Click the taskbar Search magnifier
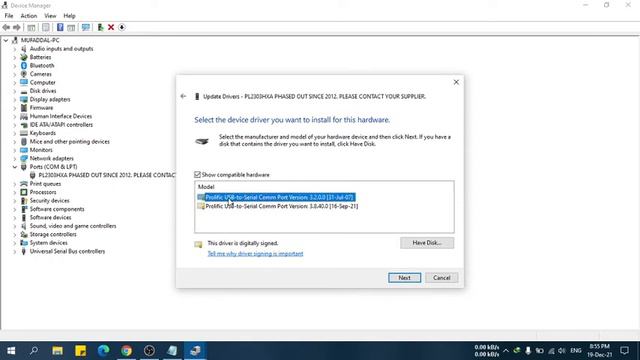This screenshot has height=360, width=640. [34, 351]
